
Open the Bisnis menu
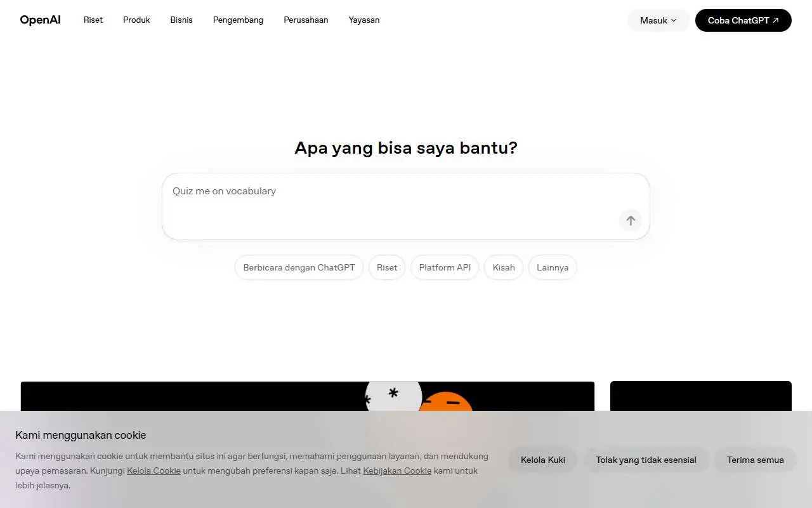[181, 20]
